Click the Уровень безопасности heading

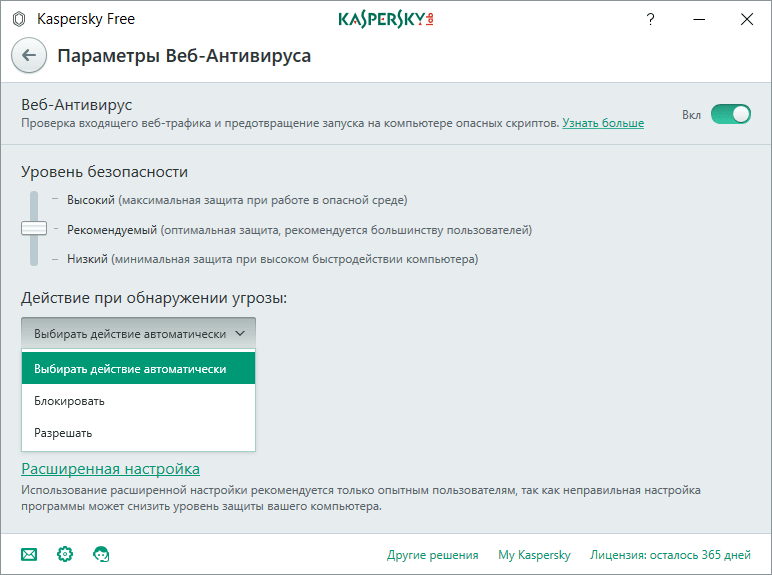[104, 172]
